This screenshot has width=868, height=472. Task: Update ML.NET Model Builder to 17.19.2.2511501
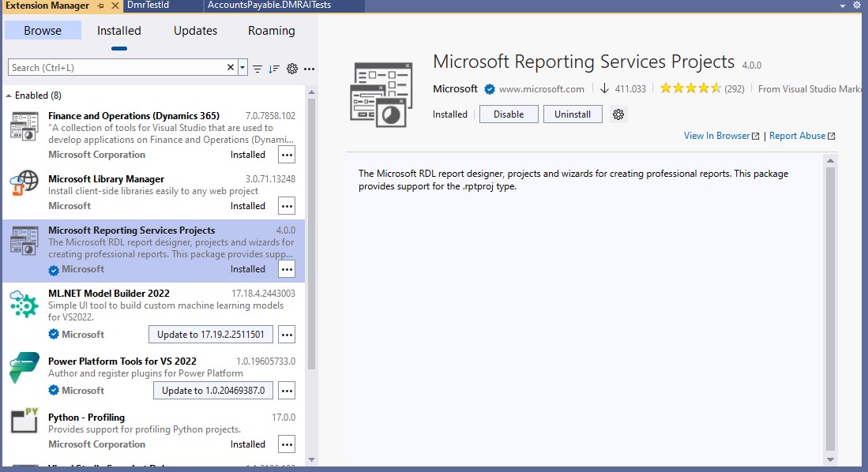(x=211, y=334)
